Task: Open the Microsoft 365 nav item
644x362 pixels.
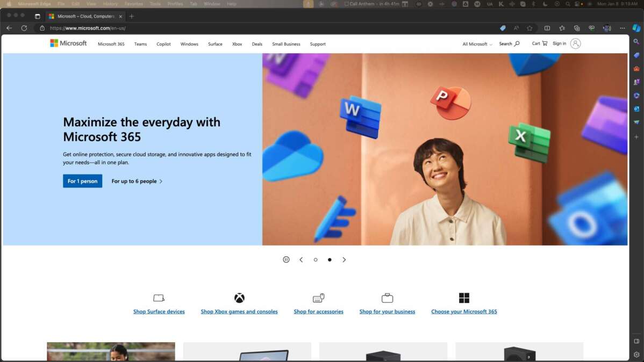Action: coord(111,44)
